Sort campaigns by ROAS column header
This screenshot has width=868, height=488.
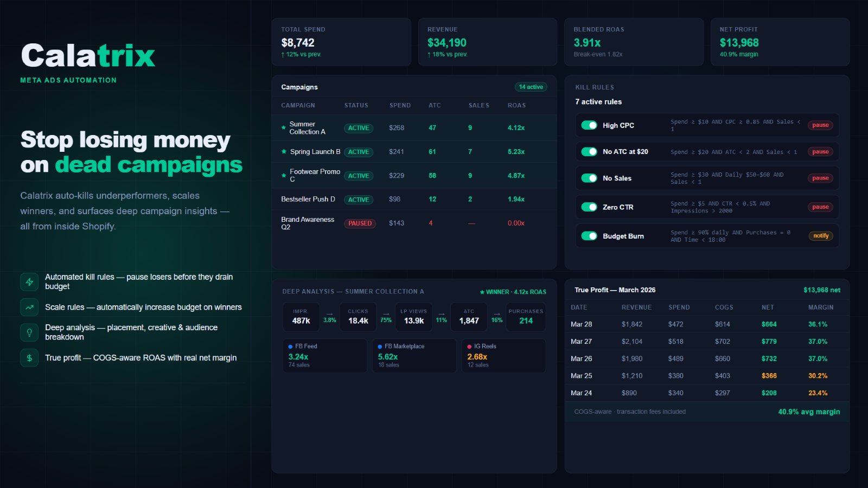(516, 106)
